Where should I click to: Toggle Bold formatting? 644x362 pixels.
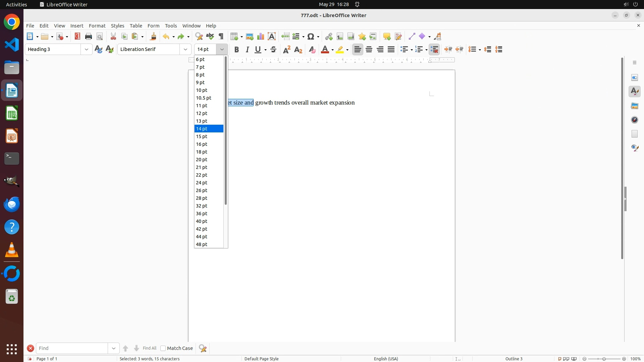(x=236, y=50)
